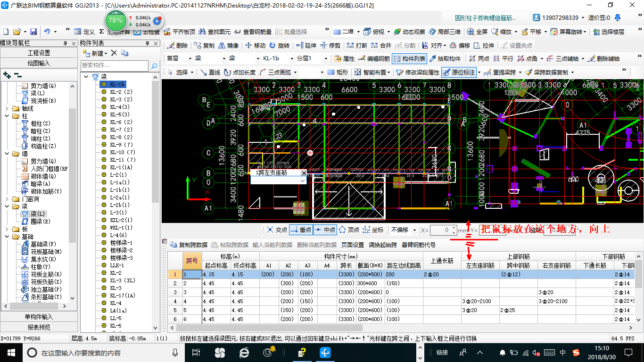Select the 删除 delete tool
644x362 pixels.
[x=177, y=45]
